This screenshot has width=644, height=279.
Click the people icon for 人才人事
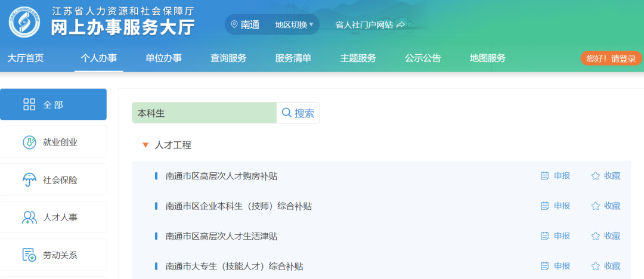(x=29, y=218)
